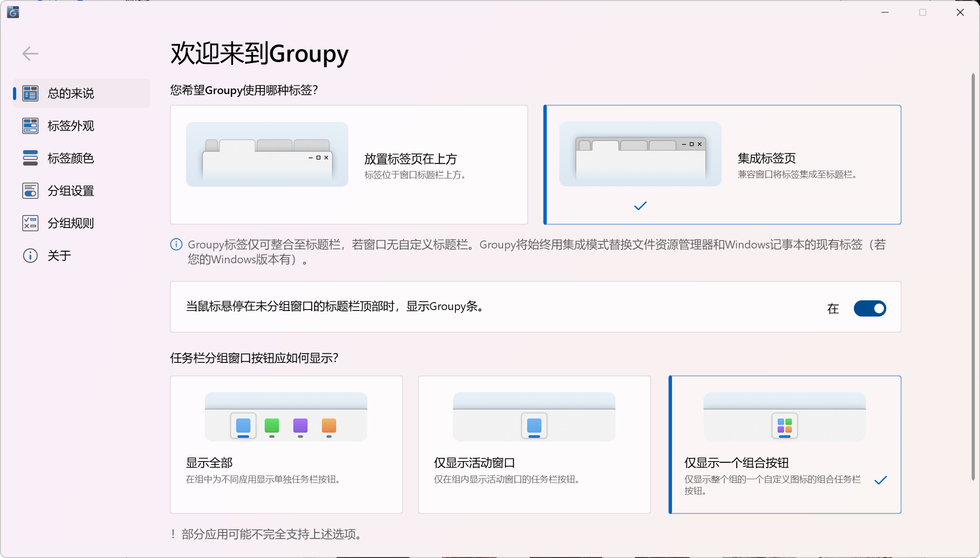Open the 标签外观 sidebar icon
The image size is (980, 558).
30,126
